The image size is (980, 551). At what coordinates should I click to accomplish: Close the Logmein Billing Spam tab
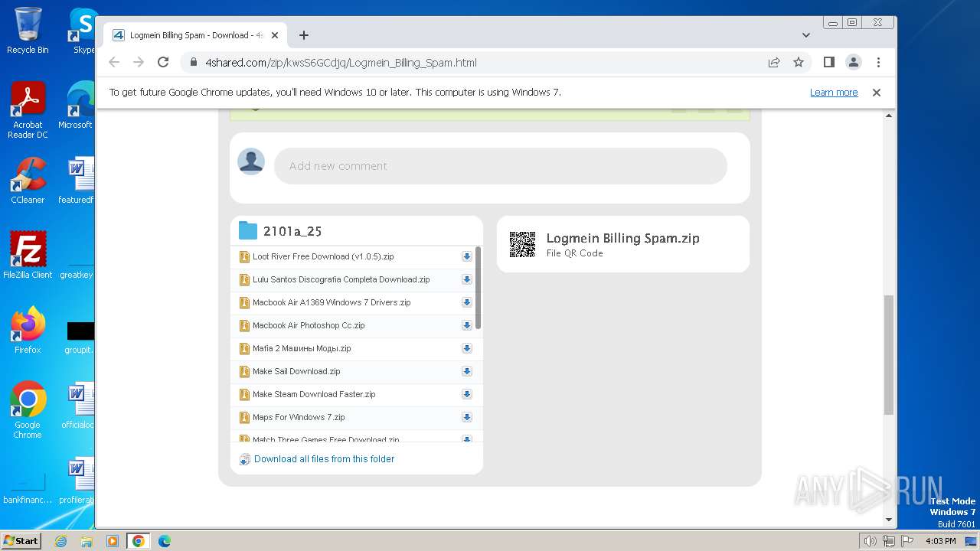[x=275, y=35]
